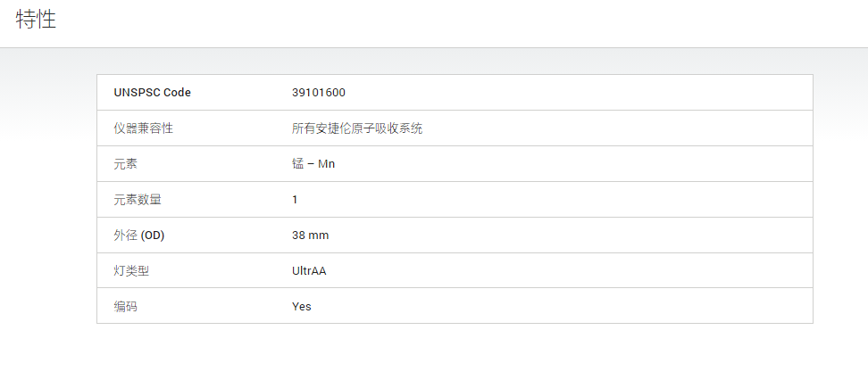The image size is (868, 380).
Task: Click the 灯类型 table row
Action: click(455, 270)
